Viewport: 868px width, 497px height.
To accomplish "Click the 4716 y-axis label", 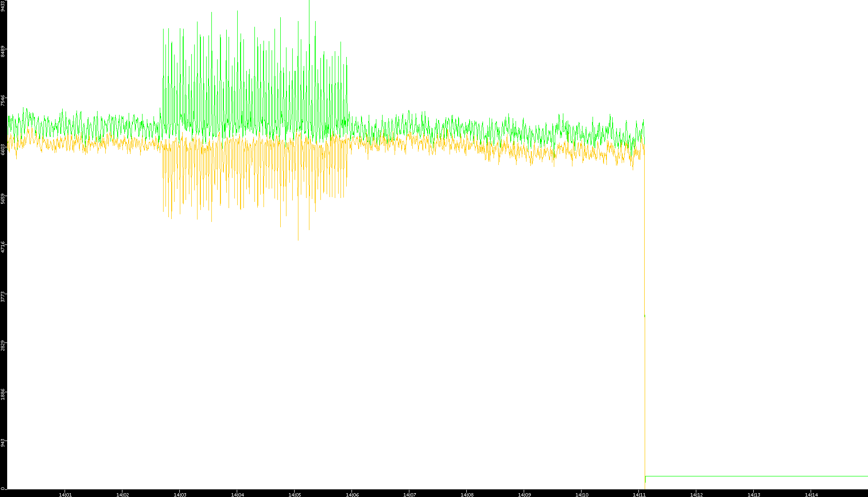I will pos(3,247).
